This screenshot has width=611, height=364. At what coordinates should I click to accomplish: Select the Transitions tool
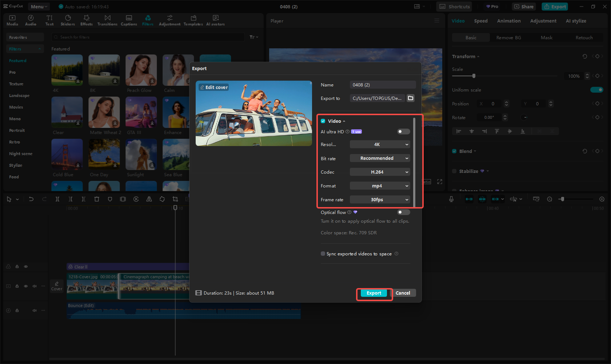coord(107,20)
